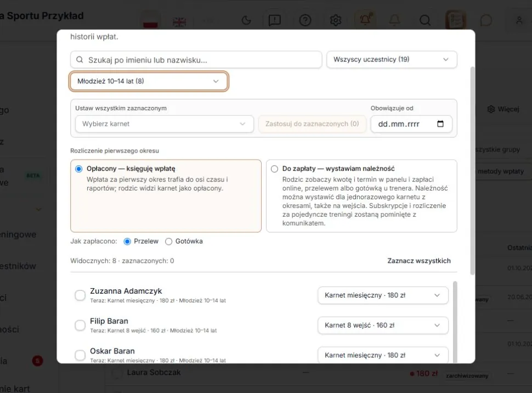Open the calendar picker in date field
This screenshot has height=393, width=532.
pos(440,123)
